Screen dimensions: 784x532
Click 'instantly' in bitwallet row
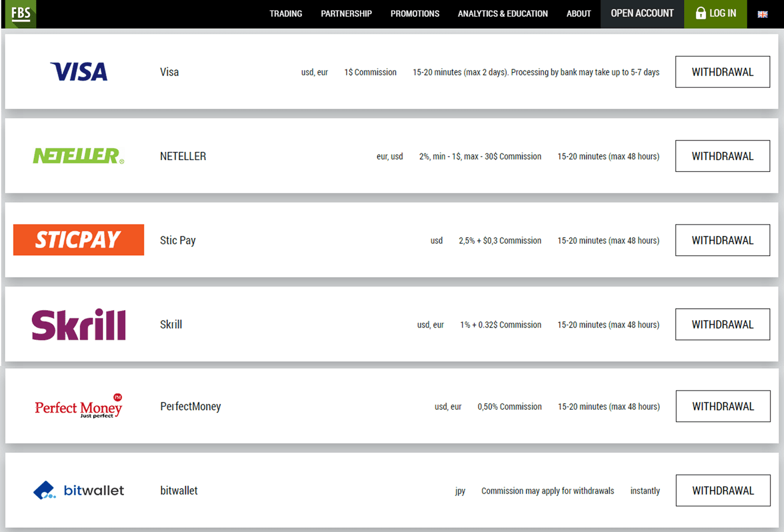(645, 491)
